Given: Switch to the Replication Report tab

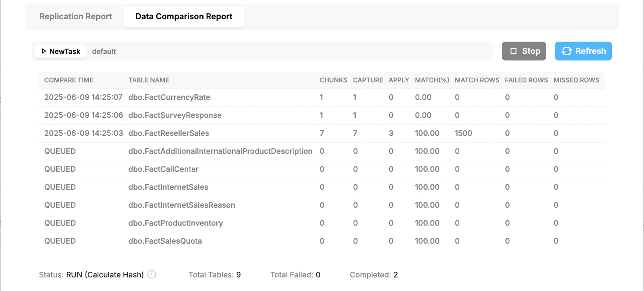Looking at the screenshot, I should [x=76, y=17].
